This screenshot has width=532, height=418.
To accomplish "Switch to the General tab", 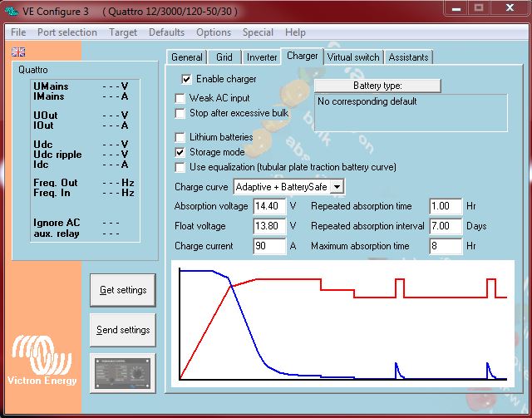I will 186,57.
